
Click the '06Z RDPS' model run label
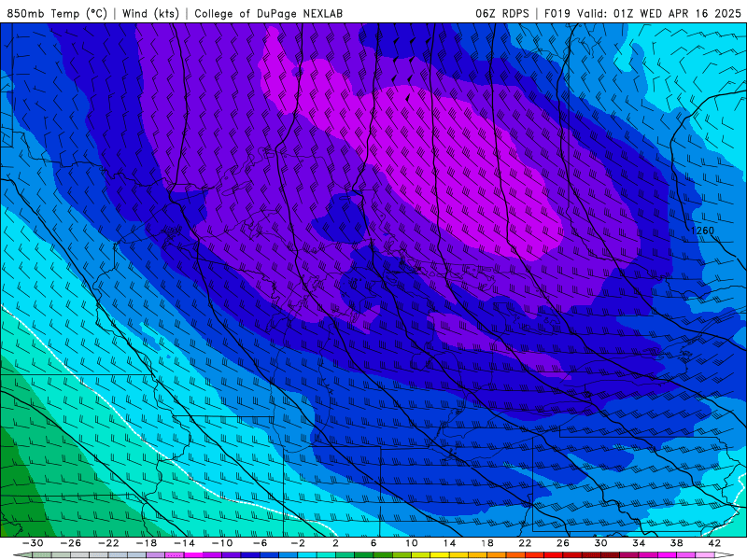(x=502, y=13)
